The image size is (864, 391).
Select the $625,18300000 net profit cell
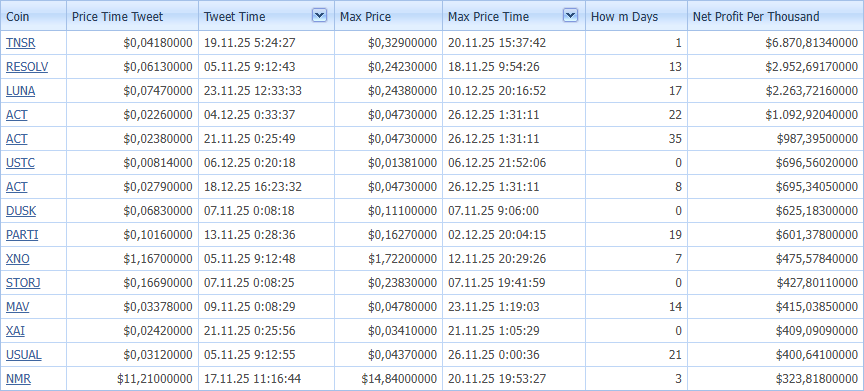click(x=776, y=211)
